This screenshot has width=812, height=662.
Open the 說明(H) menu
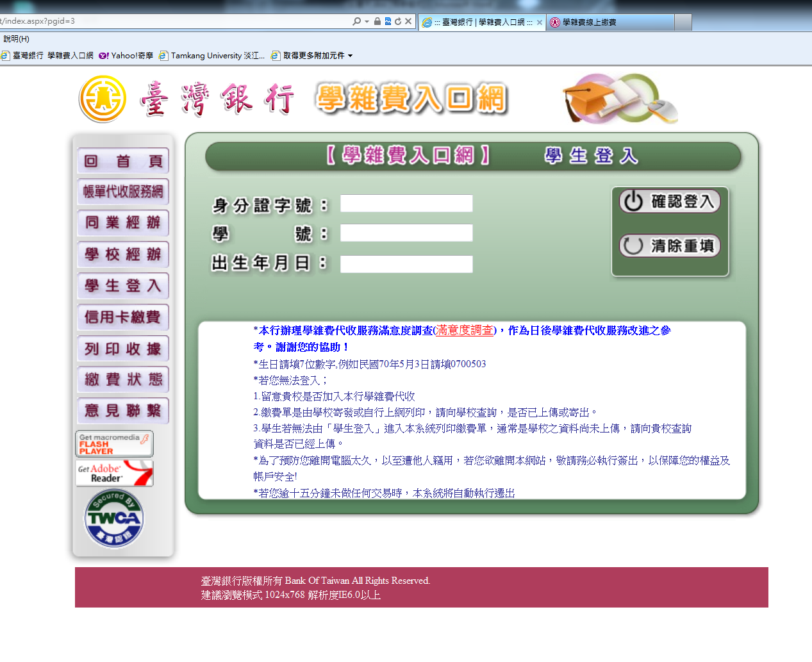16,39
